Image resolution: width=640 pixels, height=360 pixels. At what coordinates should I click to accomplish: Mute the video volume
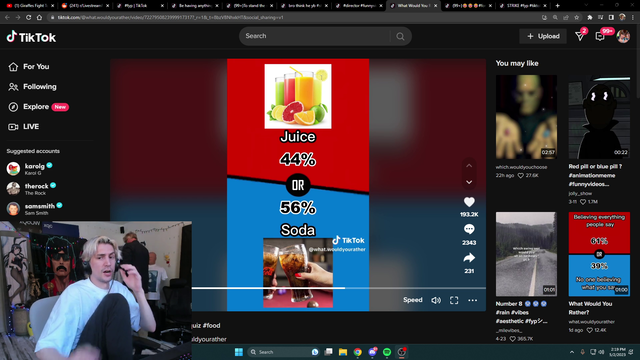click(436, 300)
